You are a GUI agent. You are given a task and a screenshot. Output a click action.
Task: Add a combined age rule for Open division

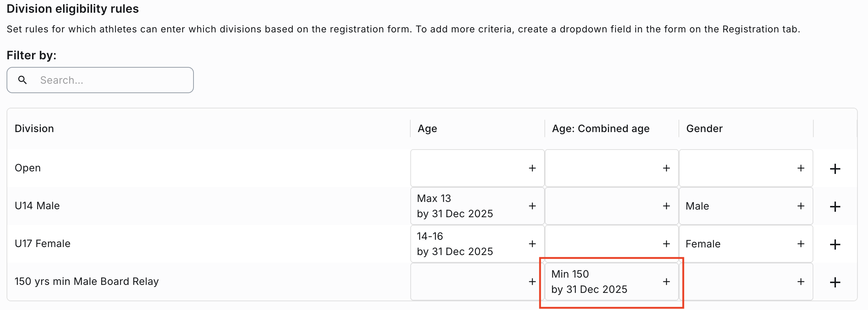[x=666, y=168]
